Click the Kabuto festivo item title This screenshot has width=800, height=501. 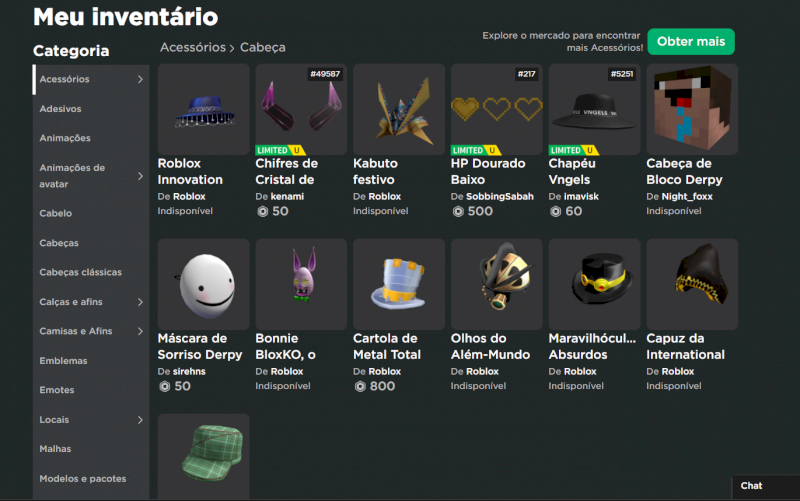(376, 171)
